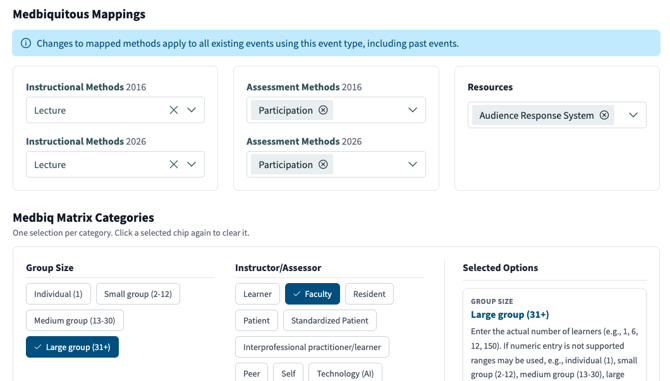
Task: Click the Medbiquitous Mappings heading
Action: (x=79, y=14)
